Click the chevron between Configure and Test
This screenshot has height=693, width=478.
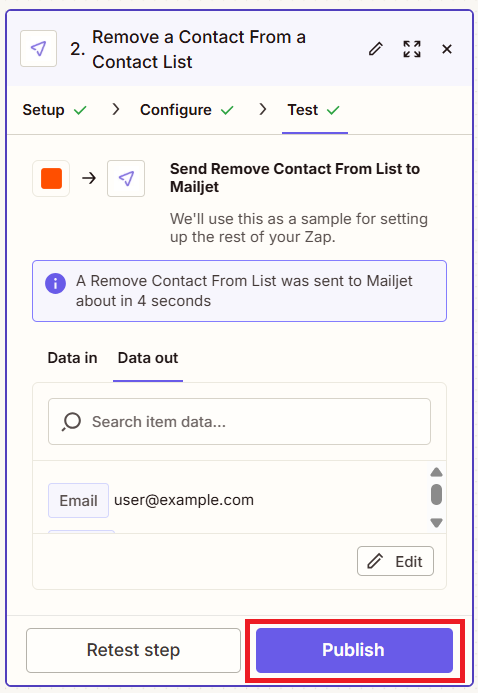point(263,109)
